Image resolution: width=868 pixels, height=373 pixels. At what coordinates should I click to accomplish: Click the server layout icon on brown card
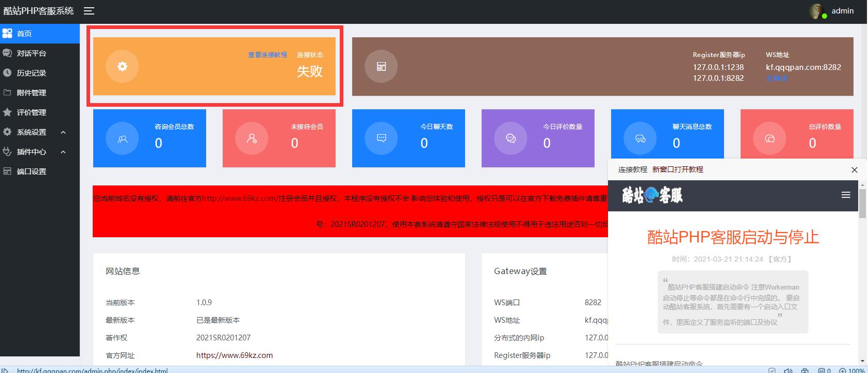[x=381, y=66]
